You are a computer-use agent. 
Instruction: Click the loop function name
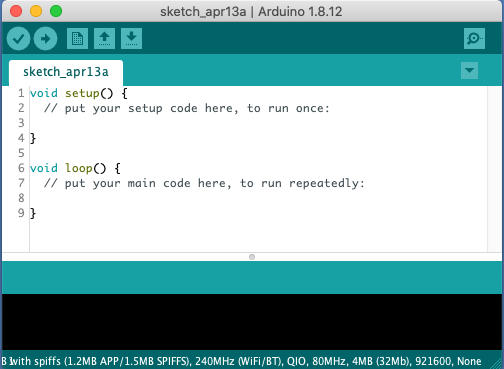79,168
